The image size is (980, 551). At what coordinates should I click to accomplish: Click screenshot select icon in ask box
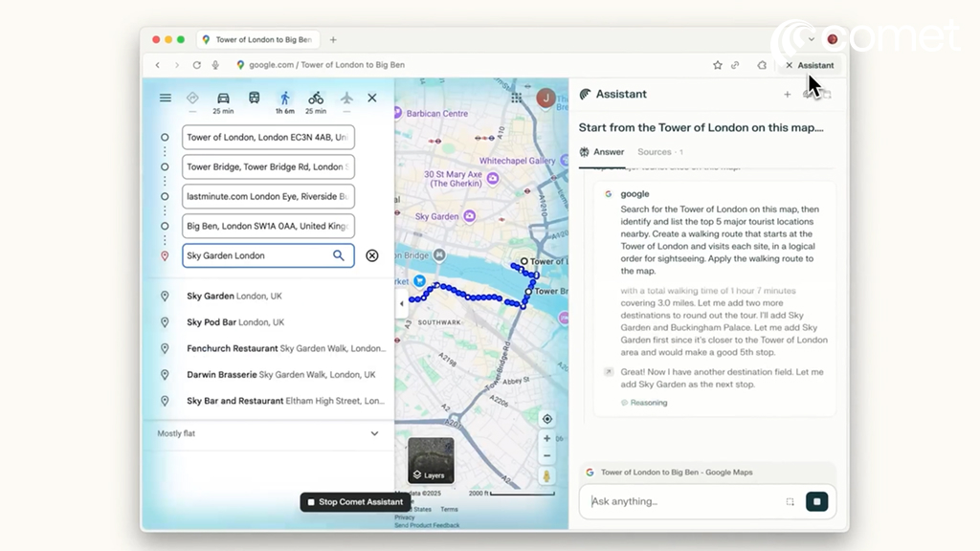(x=790, y=501)
